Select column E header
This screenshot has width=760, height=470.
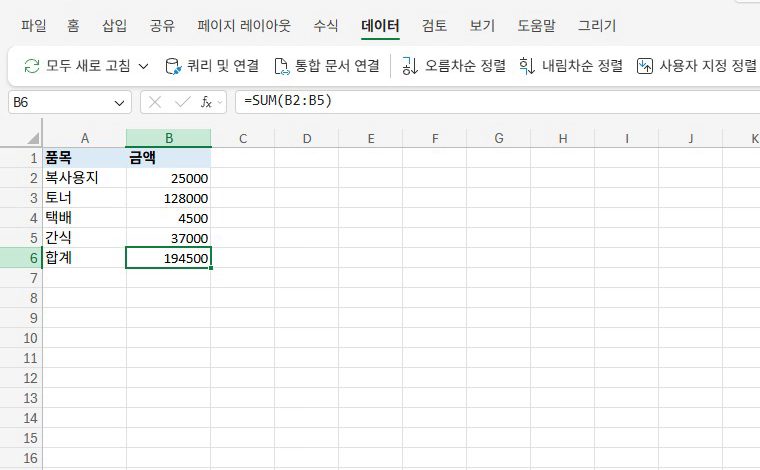click(x=371, y=139)
